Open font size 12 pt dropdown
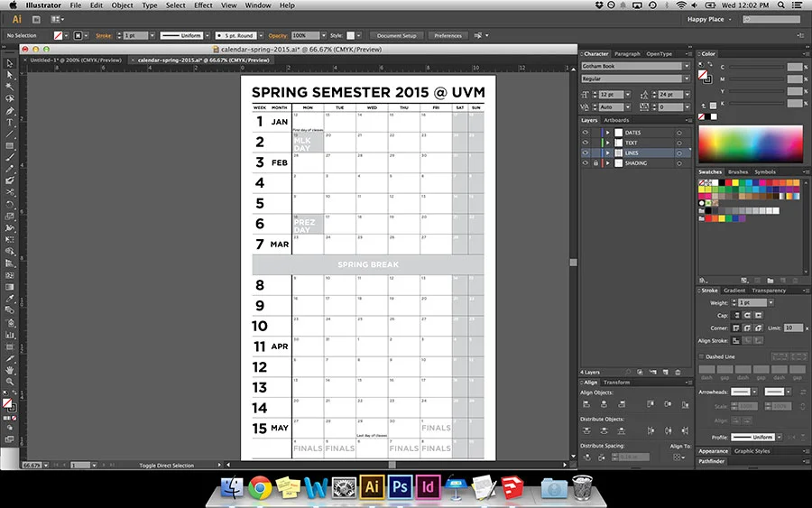 tap(628, 95)
